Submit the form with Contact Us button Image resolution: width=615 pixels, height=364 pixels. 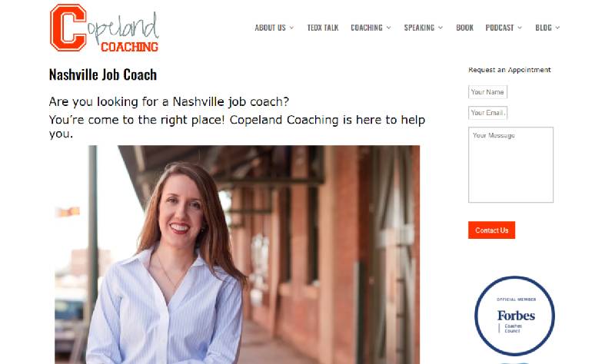pos(491,230)
